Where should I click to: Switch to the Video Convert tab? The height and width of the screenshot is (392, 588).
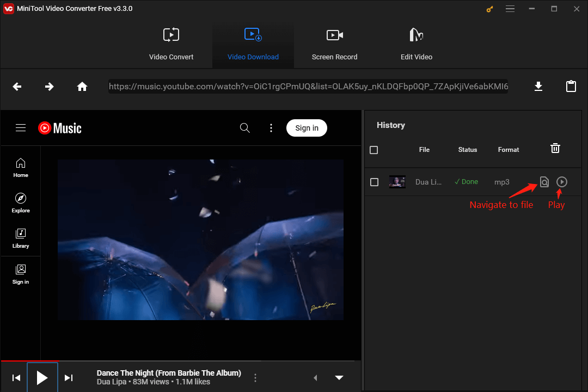171,44
